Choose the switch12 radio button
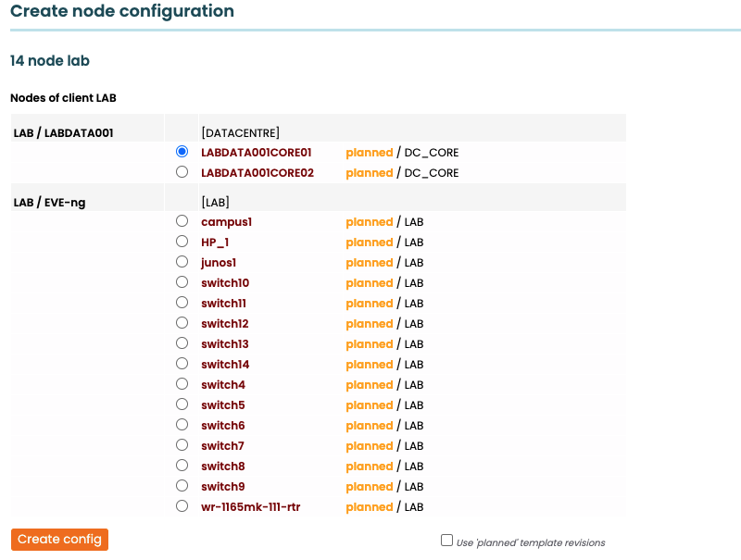The height and width of the screenshot is (560, 741). click(x=182, y=324)
